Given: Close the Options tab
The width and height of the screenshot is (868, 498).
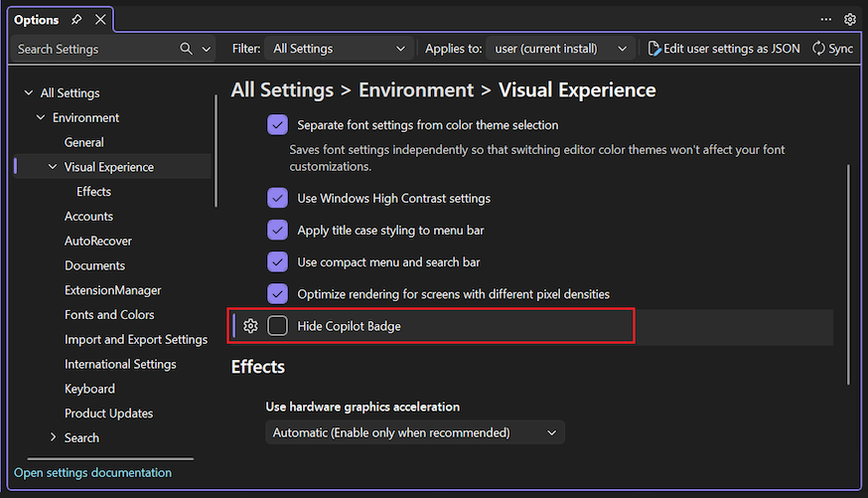Looking at the screenshot, I should pyautogui.click(x=100, y=20).
